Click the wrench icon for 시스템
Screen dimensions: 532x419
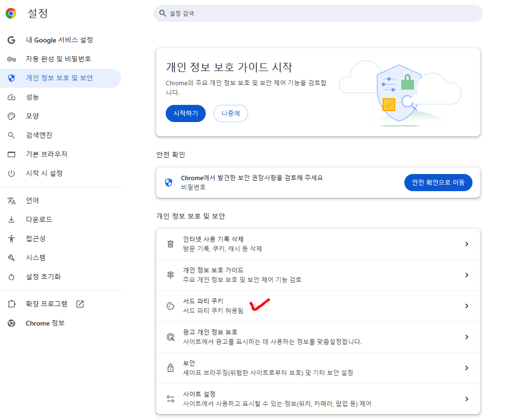pos(11,258)
